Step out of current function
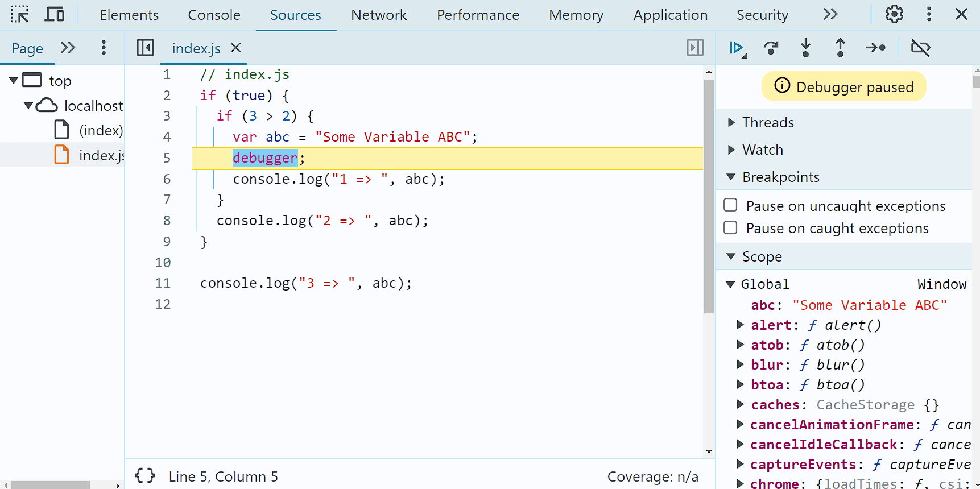This screenshot has height=489, width=980. 840,48
